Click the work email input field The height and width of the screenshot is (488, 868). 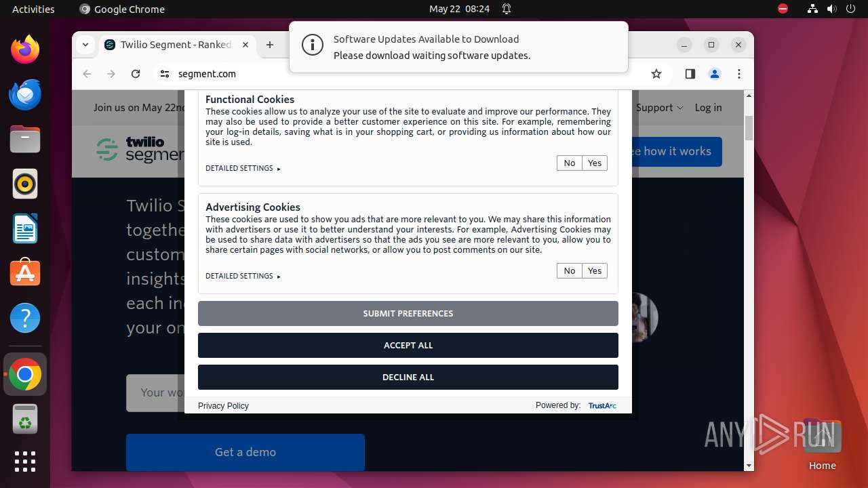(156, 392)
